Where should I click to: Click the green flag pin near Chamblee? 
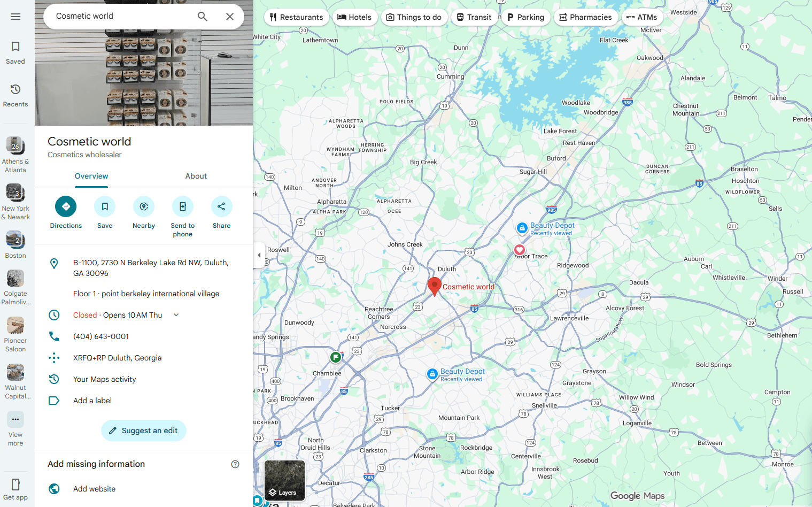click(336, 357)
